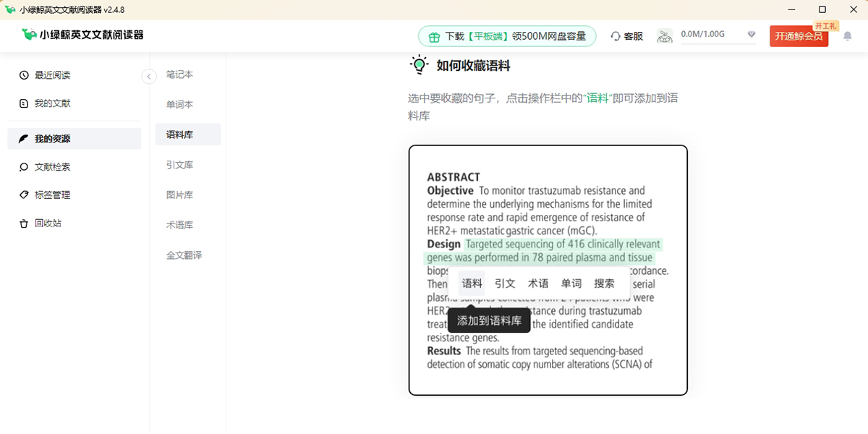Open 回收站 via the trash icon
868x434 pixels.
(23, 223)
